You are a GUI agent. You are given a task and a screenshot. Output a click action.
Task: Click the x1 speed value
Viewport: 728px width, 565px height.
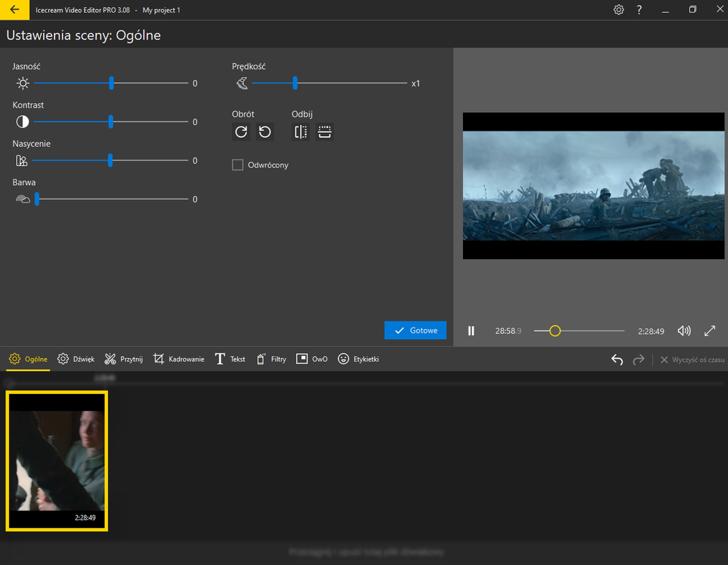tap(416, 83)
